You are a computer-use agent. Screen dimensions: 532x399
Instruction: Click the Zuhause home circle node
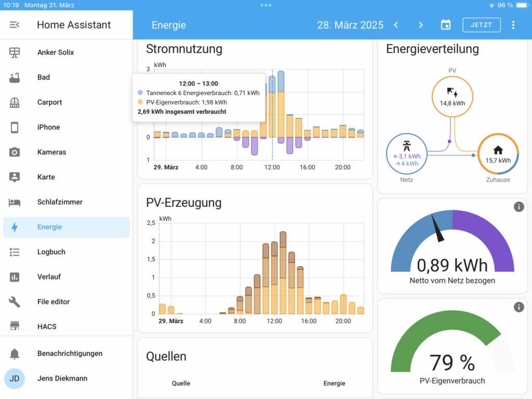(x=498, y=154)
